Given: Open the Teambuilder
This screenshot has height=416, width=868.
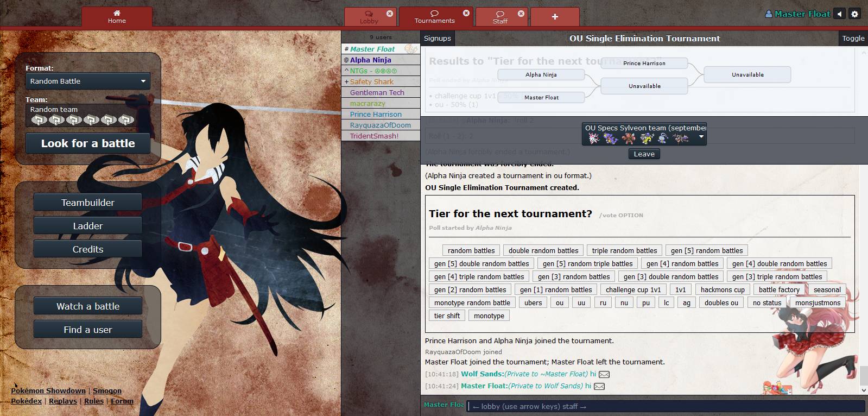Looking at the screenshot, I should coord(88,203).
